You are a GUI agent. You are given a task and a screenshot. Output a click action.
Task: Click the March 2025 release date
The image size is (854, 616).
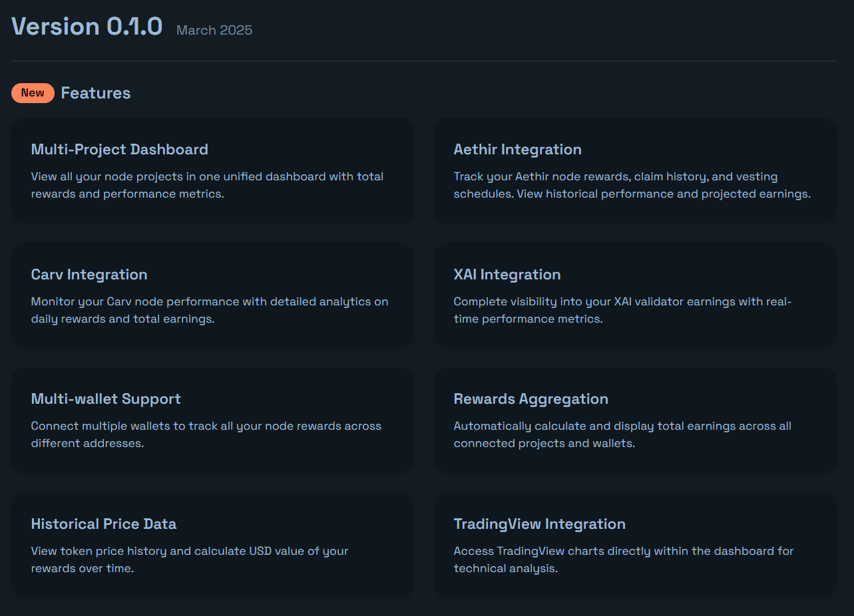(214, 30)
